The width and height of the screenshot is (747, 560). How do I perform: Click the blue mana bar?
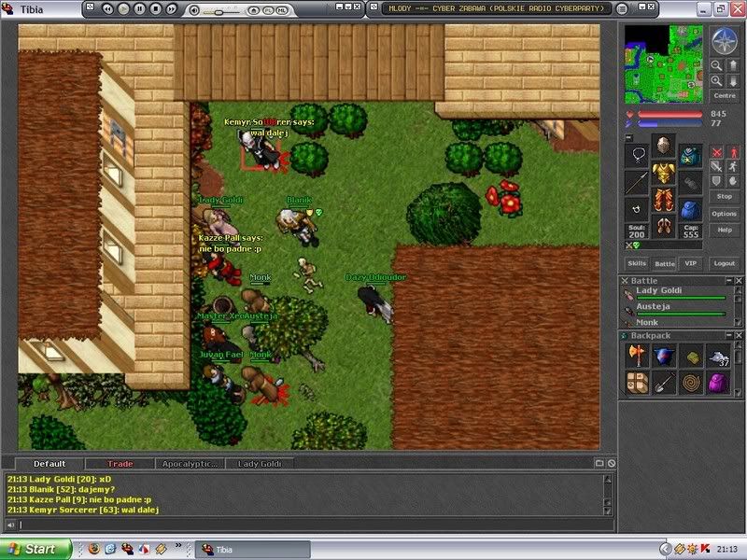(669, 124)
